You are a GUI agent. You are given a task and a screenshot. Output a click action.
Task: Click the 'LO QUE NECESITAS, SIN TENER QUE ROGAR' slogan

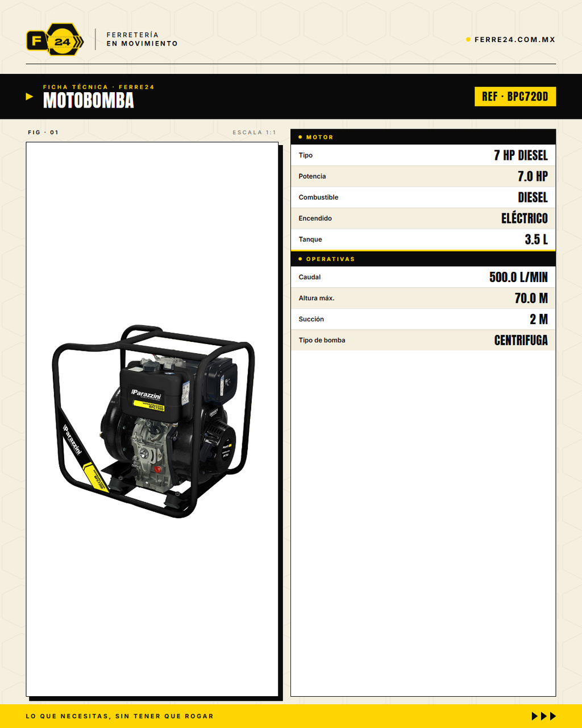(x=120, y=716)
